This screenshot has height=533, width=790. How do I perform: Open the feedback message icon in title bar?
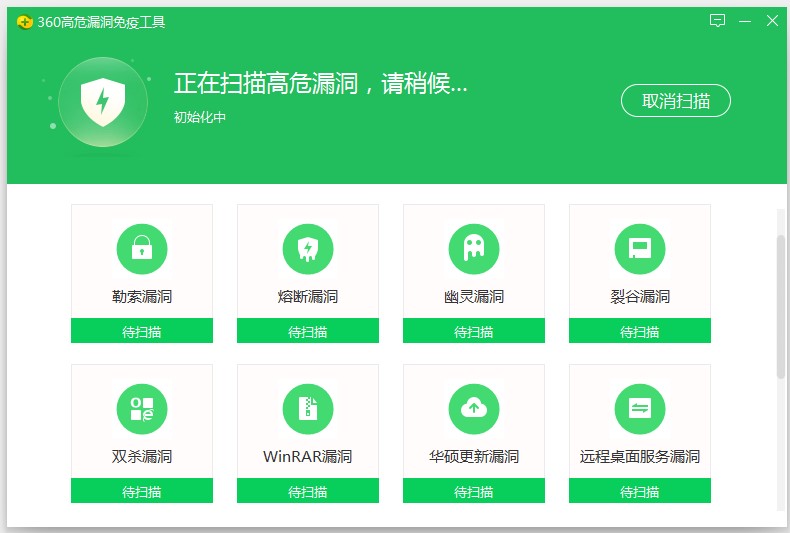(x=717, y=21)
